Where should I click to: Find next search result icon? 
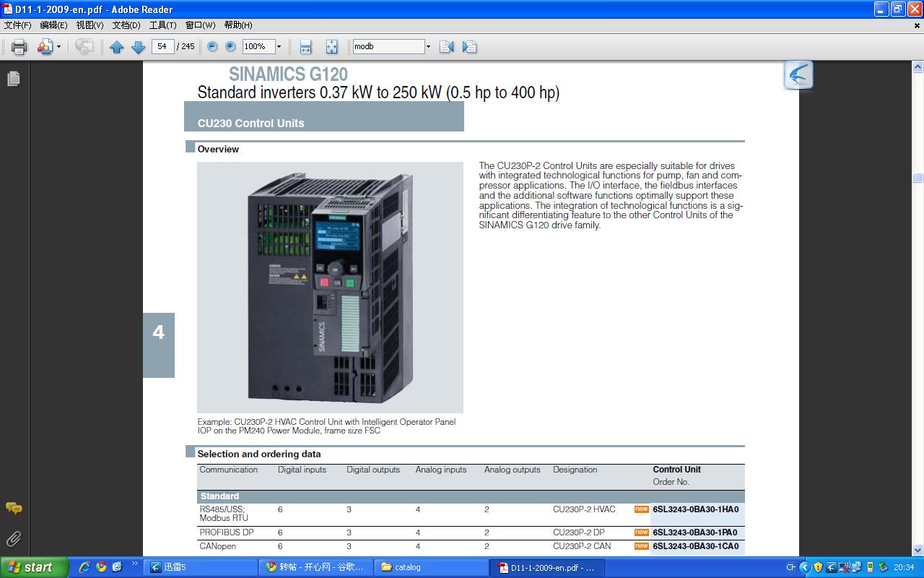pos(469,47)
